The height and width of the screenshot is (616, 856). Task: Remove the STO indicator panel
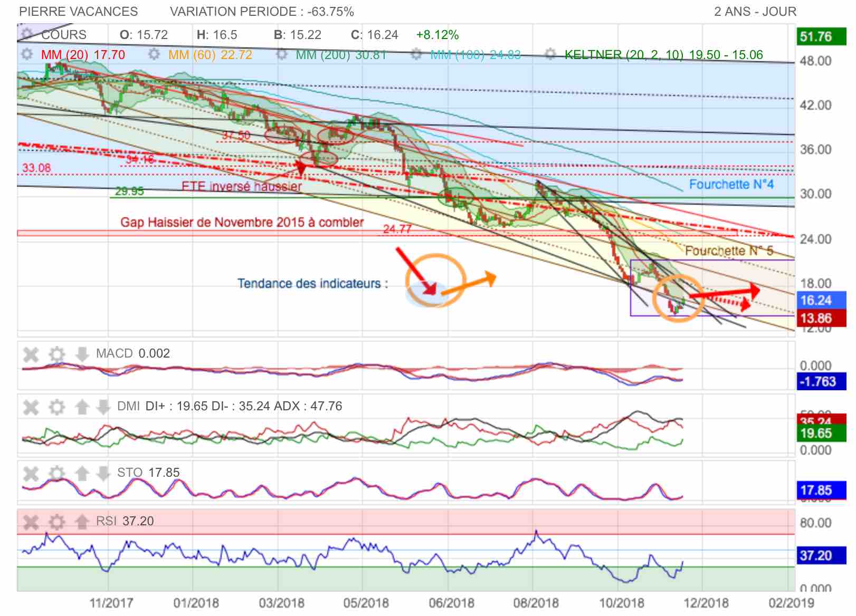click(x=31, y=473)
